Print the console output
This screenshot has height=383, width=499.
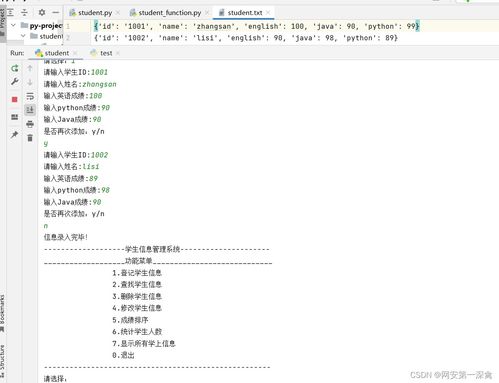30,124
